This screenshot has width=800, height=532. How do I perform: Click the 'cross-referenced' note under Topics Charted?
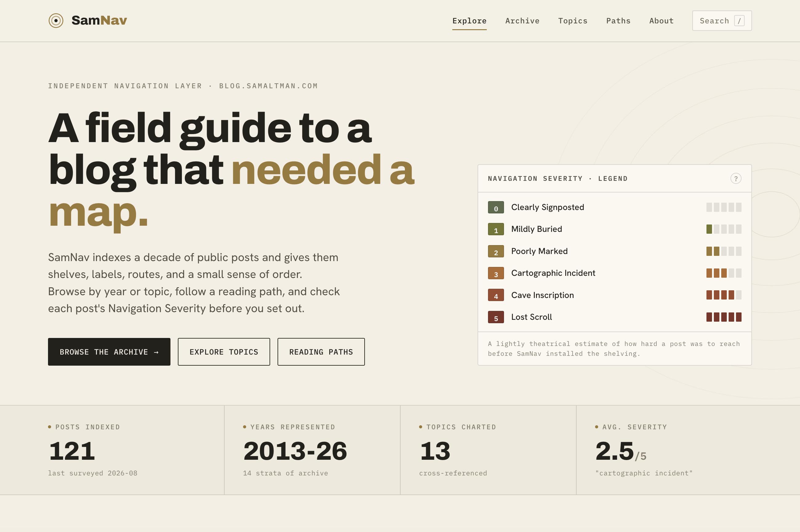pos(453,473)
